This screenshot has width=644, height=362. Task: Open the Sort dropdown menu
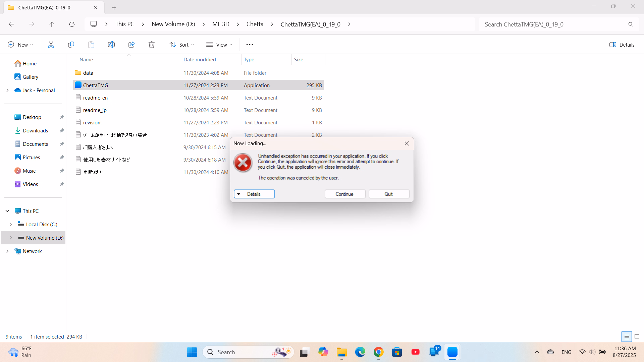pyautogui.click(x=182, y=45)
